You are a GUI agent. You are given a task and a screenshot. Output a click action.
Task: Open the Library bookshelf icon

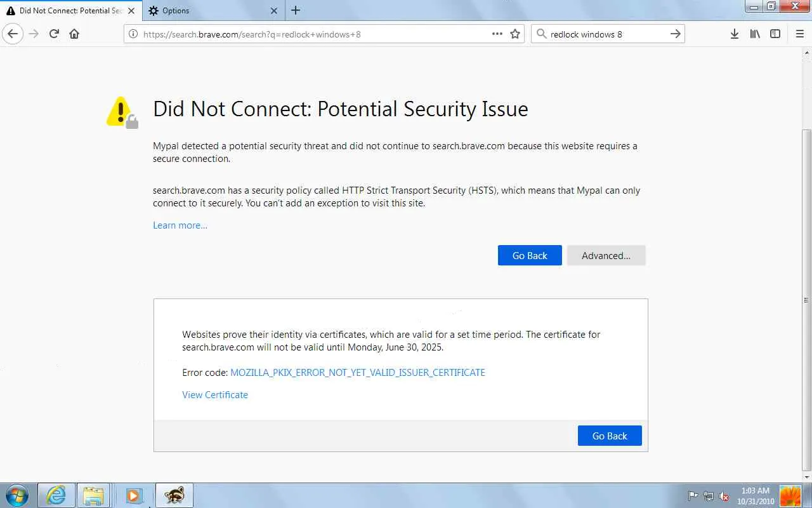(755, 34)
